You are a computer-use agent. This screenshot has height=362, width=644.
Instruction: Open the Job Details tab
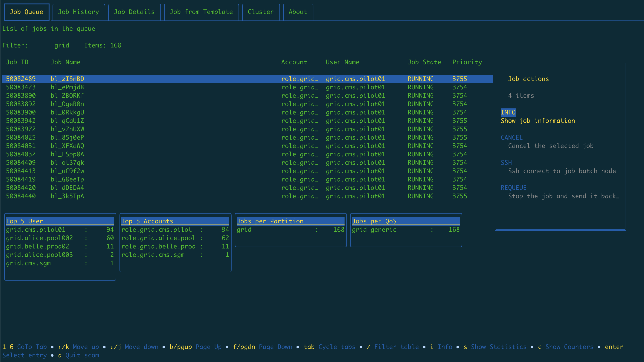[134, 12]
